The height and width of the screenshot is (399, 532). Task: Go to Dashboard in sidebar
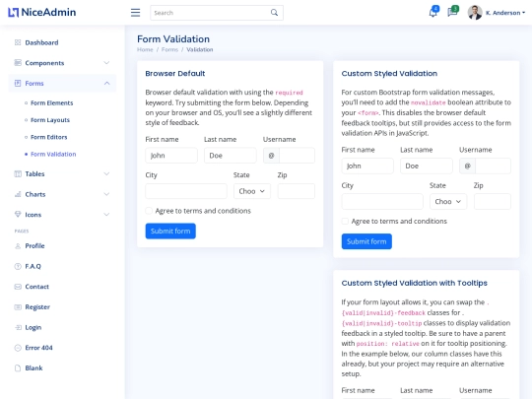pyautogui.click(x=41, y=42)
